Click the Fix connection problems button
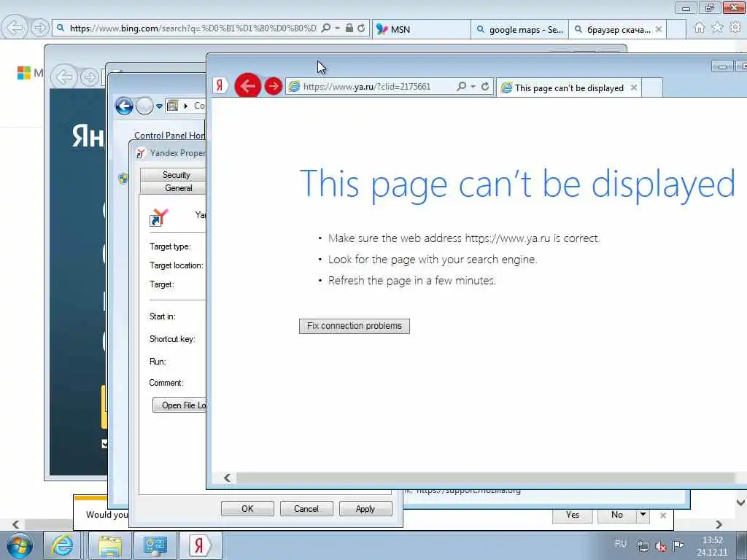 [x=354, y=326]
